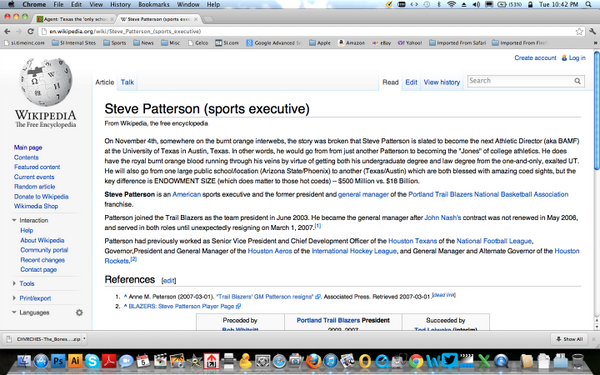Click the Donate to Wikipedia link
600x375 pixels.
41,197
